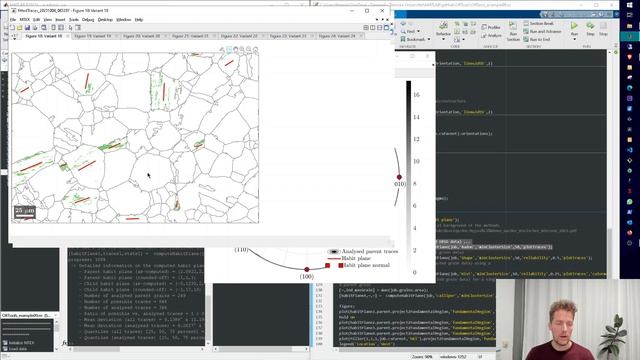This screenshot has width=640, height=360.
Task: Click the Analysed parent traces legend entry
Action: point(362,251)
